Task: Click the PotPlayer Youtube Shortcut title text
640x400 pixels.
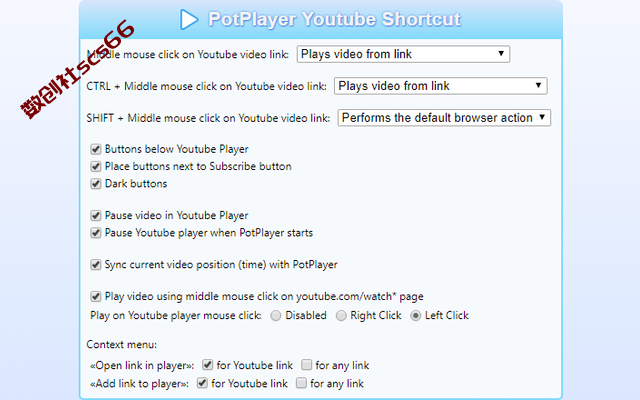Action: coord(335,19)
